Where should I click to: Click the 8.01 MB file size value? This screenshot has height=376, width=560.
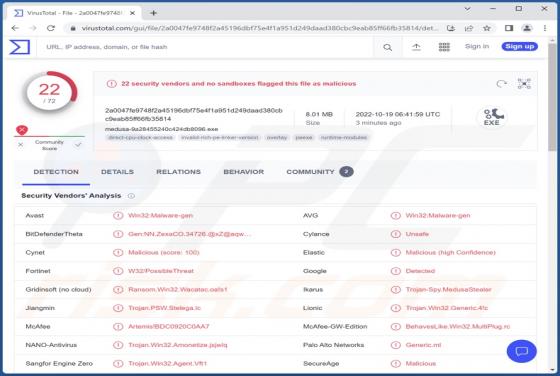[319, 114]
